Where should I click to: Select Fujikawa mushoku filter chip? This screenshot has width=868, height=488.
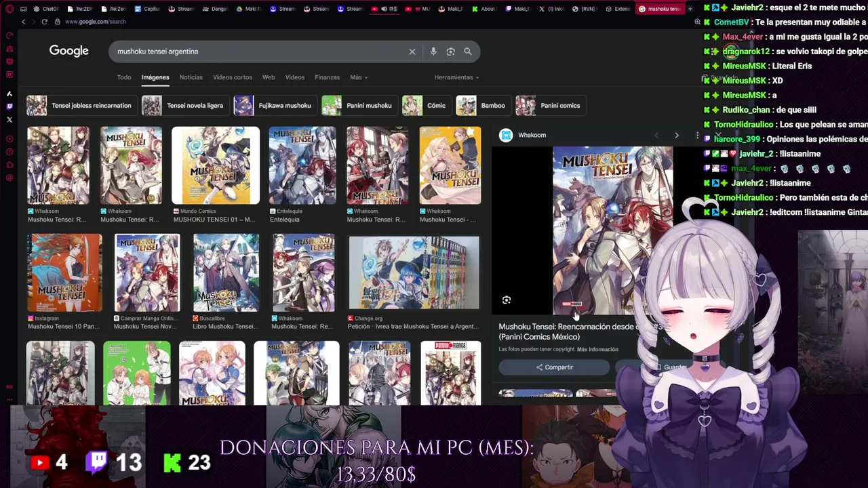coord(274,106)
